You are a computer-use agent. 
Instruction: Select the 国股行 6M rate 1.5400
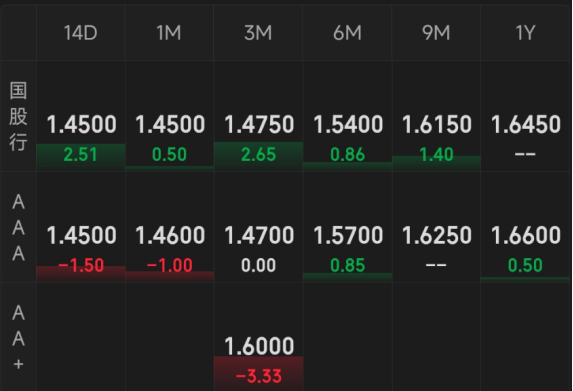[x=348, y=124]
